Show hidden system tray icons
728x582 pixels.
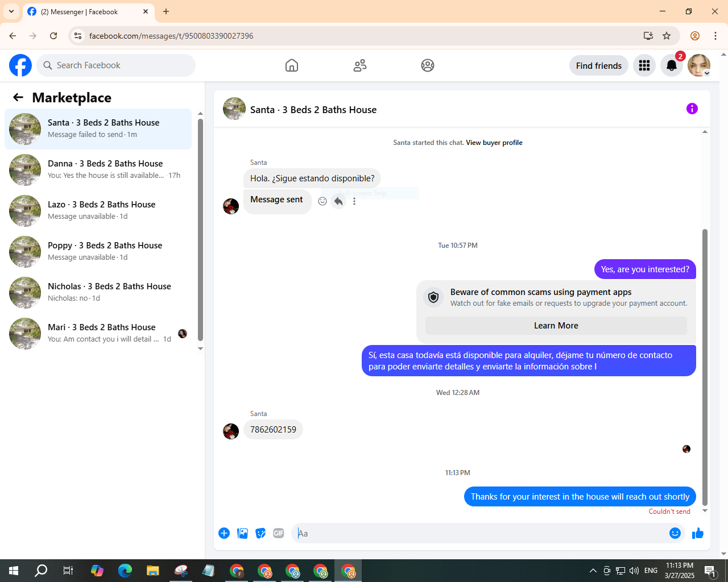tap(593, 571)
